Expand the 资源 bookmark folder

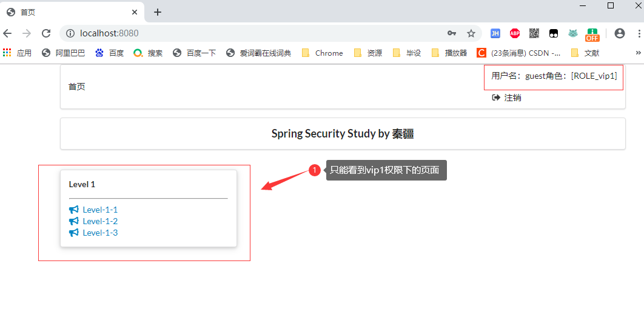click(368, 53)
